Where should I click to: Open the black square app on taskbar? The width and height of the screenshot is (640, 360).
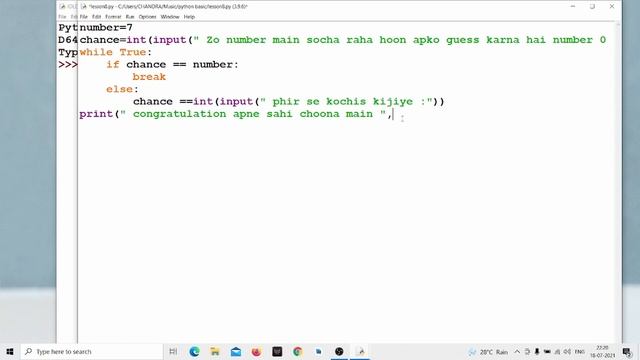tap(277, 351)
